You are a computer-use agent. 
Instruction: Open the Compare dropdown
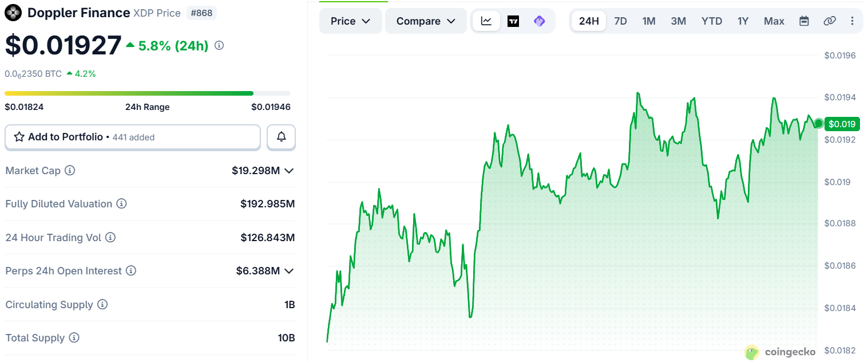coord(426,21)
